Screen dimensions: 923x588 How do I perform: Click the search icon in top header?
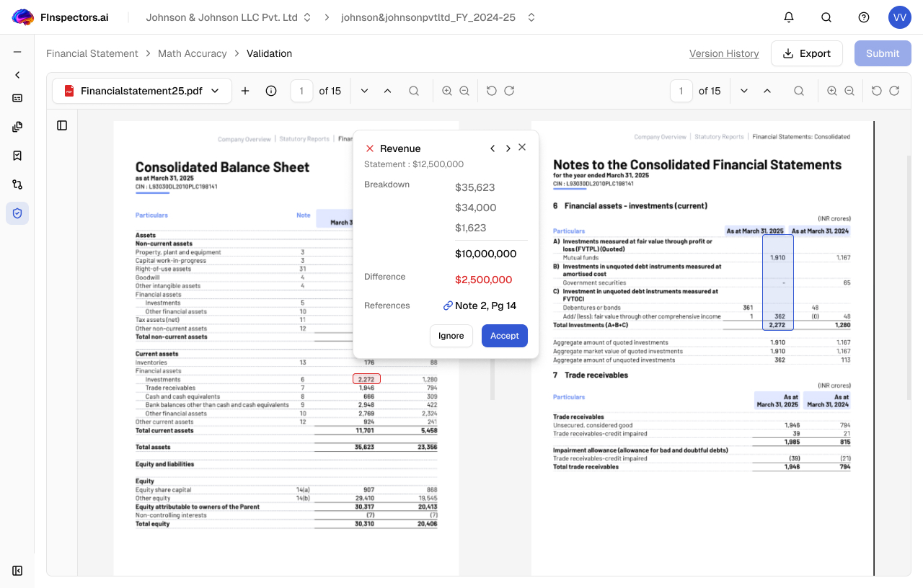pos(826,17)
